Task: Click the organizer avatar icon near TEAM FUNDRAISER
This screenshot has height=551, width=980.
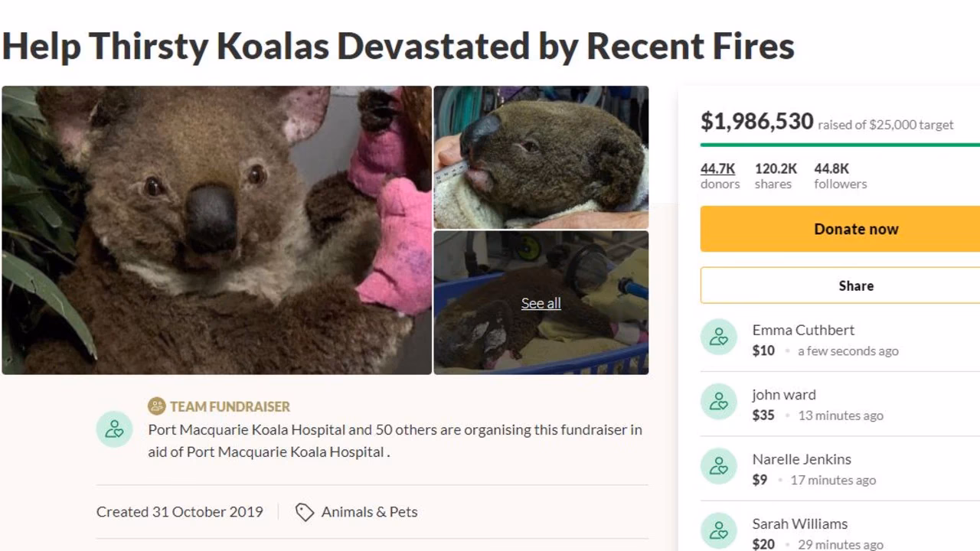Action: click(114, 429)
